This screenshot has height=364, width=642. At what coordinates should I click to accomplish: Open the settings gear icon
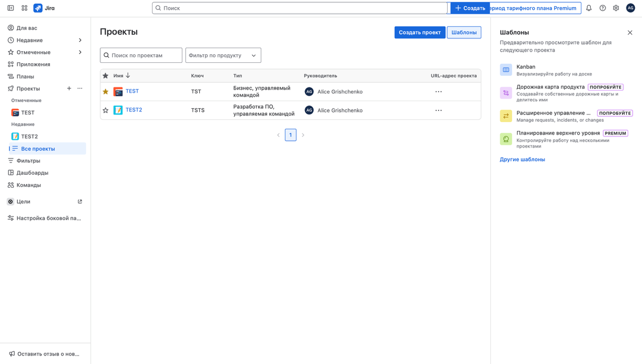click(616, 8)
